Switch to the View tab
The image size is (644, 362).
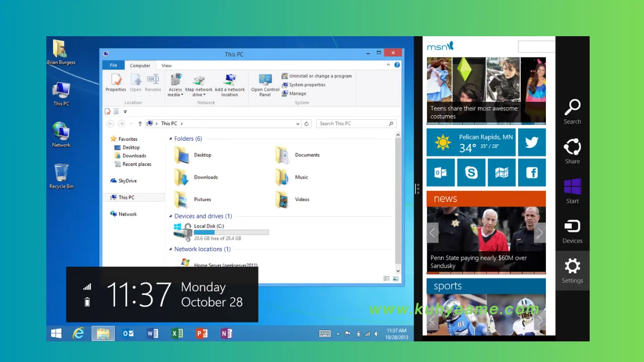pos(167,65)
